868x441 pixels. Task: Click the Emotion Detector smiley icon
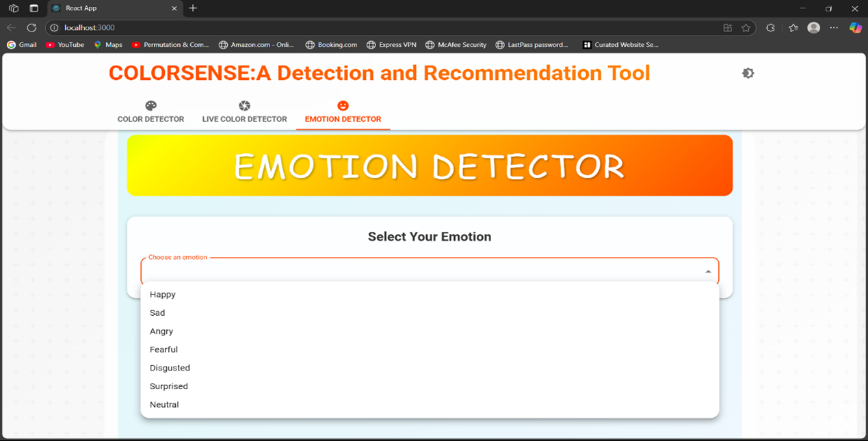click(x=343, y=106)
